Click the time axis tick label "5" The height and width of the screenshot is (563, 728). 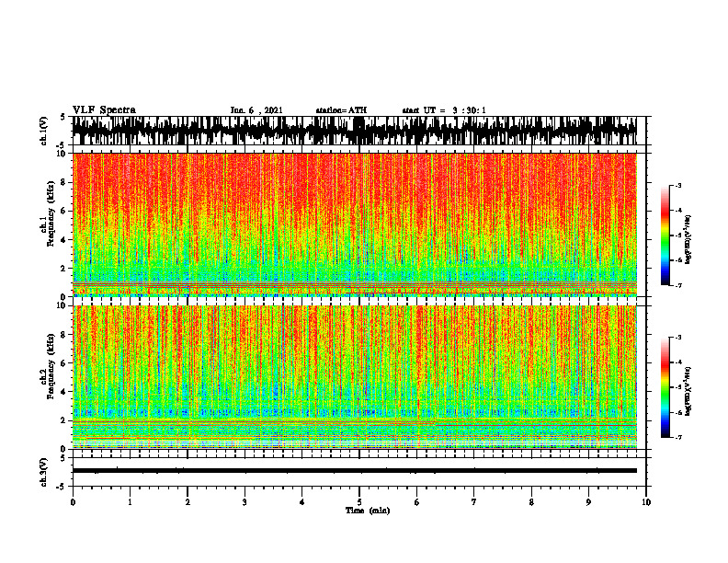[359, 502]
